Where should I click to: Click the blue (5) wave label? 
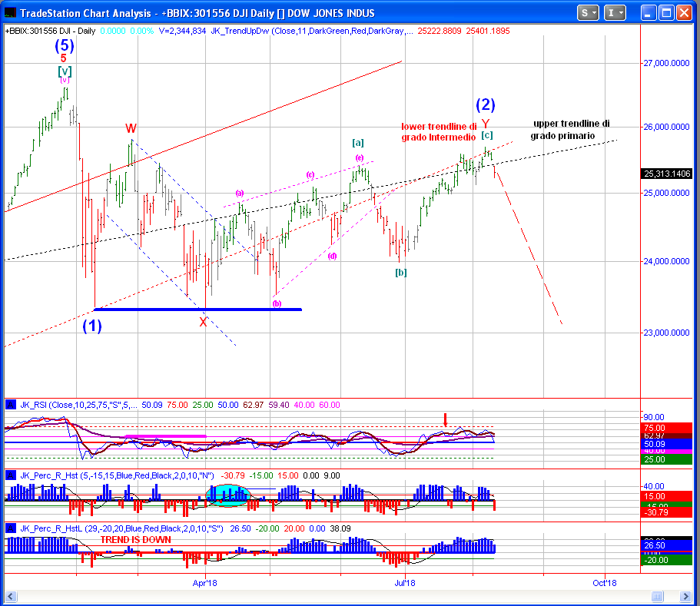pos(65,45)
